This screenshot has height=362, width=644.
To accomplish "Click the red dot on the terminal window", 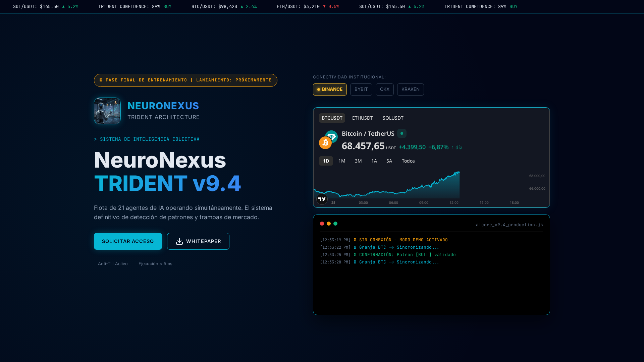I will tap(322, 224).
